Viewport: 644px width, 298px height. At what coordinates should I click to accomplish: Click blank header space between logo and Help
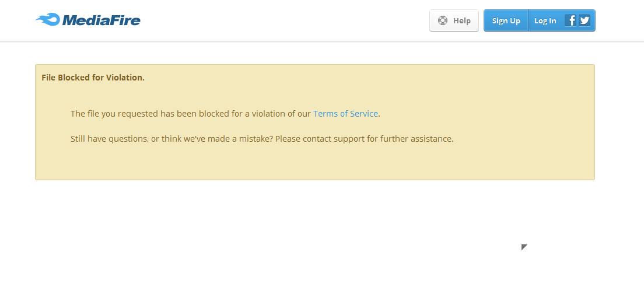[280, 20]
